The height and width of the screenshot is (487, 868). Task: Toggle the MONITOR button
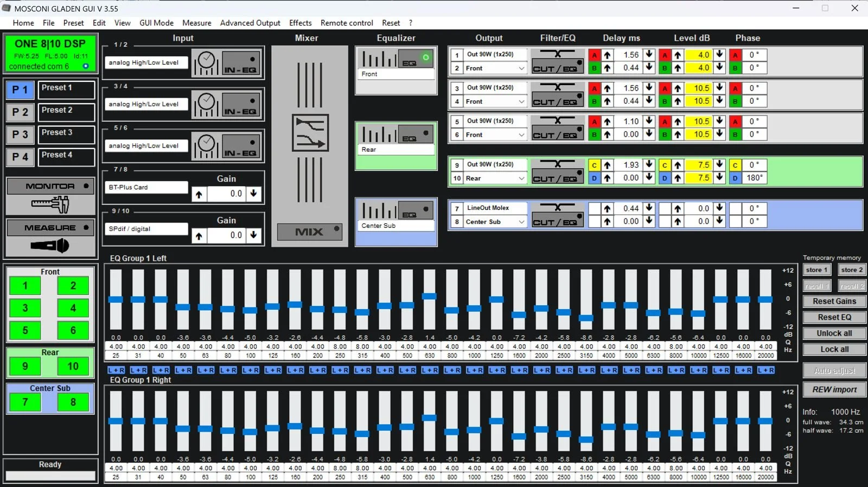(50, 186)
